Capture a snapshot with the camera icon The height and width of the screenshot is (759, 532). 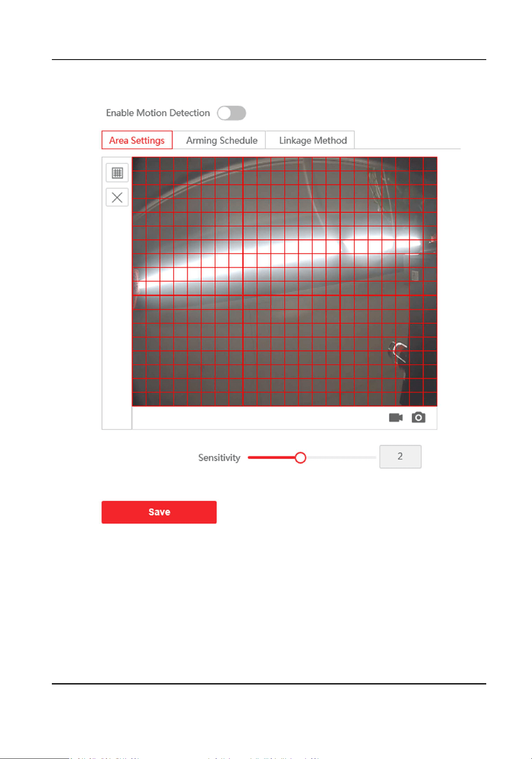tap(419, 418)
